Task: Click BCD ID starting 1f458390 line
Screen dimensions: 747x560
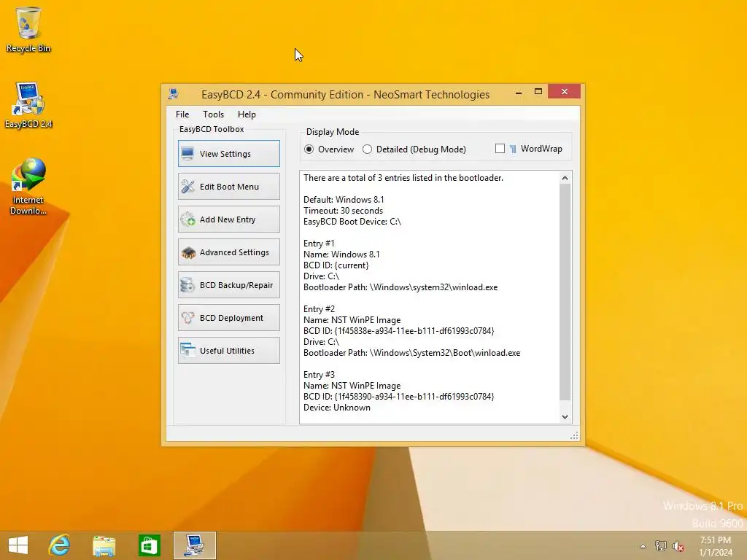Action: coord(399,397)
